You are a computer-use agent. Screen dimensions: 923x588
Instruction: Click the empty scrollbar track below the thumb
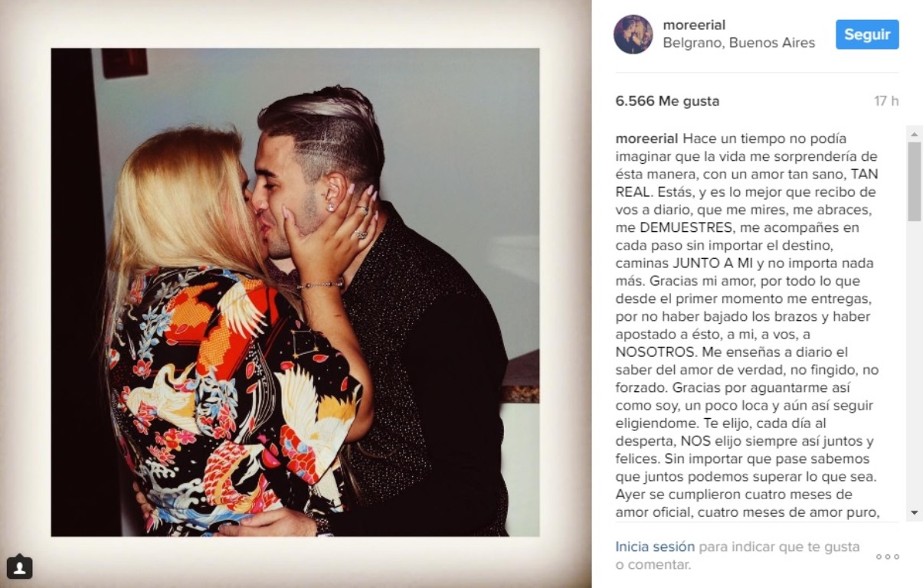point(914,363)
